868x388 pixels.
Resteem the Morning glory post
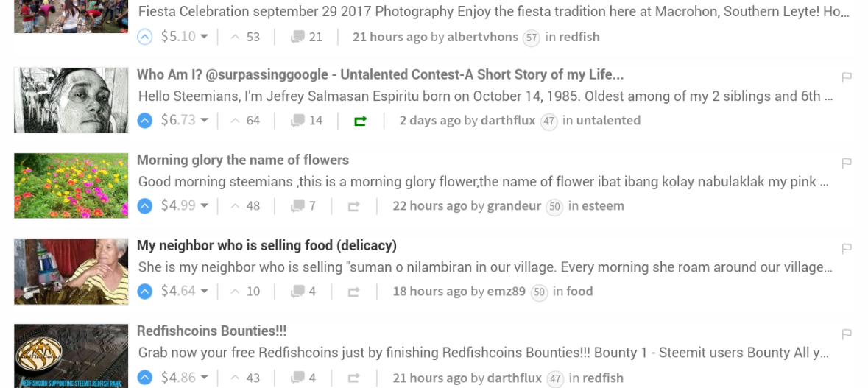(353, 206)
